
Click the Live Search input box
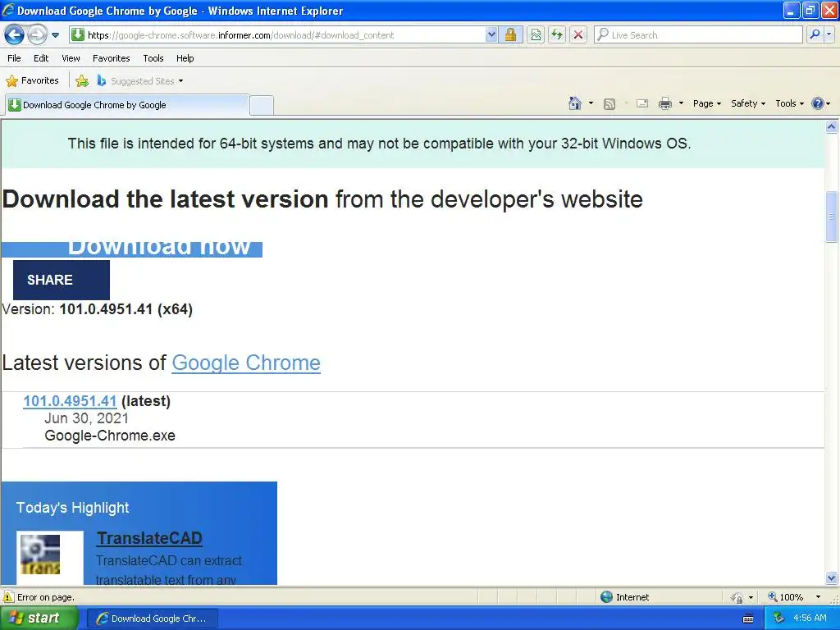699,34
